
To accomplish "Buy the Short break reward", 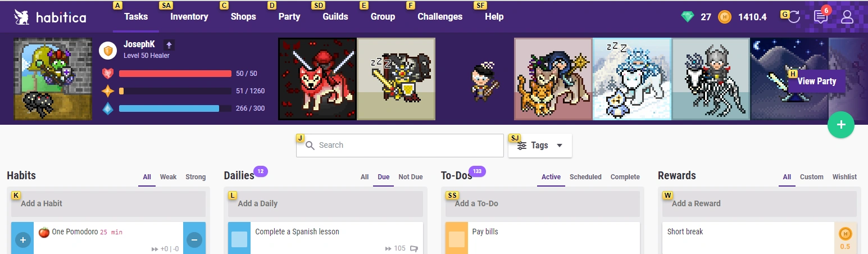I will coord(845,238).
